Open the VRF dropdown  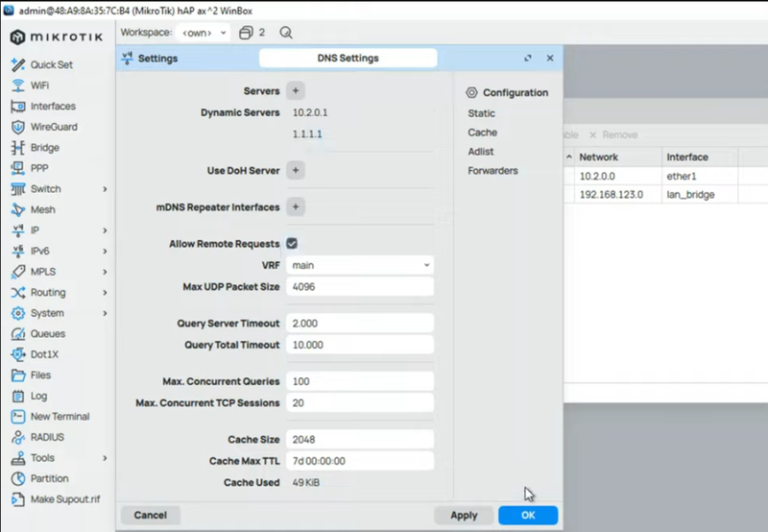(x=360, y=265)
